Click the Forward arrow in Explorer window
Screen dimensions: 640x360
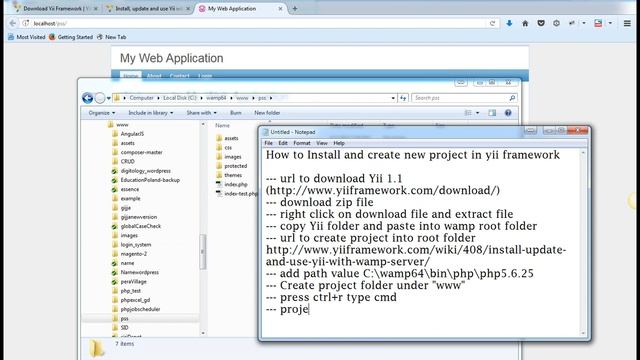pos(100,98)
